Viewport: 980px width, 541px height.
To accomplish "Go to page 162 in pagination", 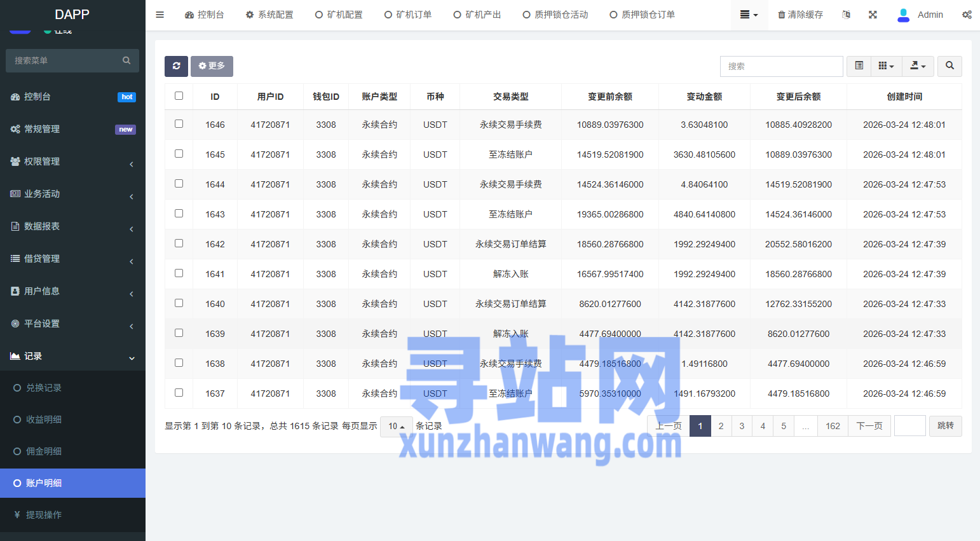I will tap(833, 426).
